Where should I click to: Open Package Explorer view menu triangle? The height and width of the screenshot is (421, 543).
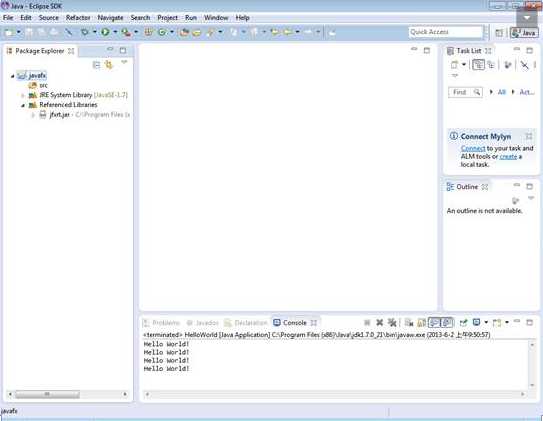click(x=124, y=62)
